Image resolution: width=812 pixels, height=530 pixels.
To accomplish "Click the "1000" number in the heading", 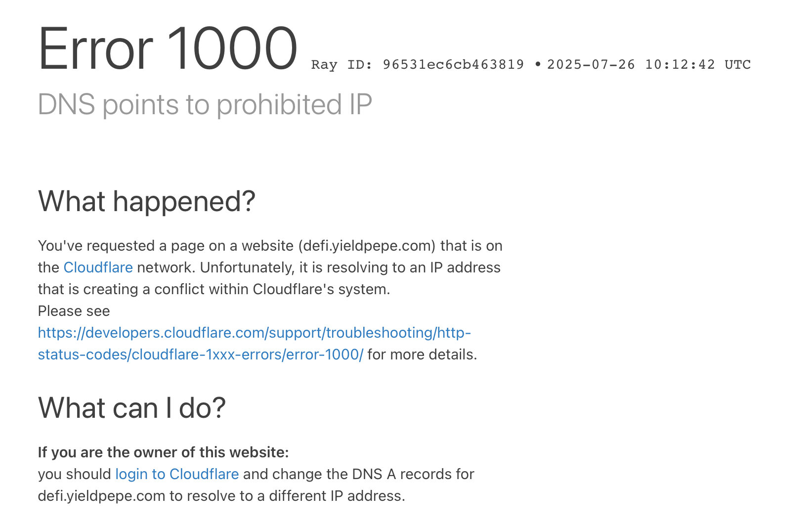I will point(232,49).
